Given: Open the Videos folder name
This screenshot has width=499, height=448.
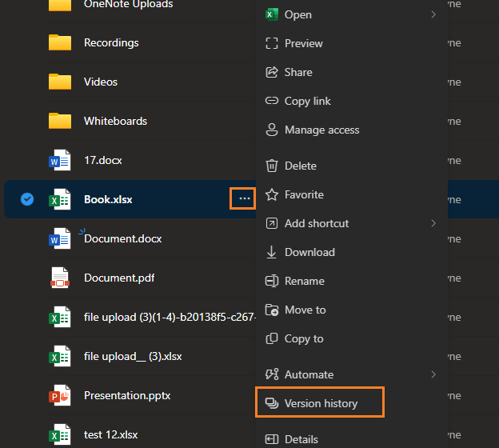Looking at the screenshot, I should (x=101, y=82).
